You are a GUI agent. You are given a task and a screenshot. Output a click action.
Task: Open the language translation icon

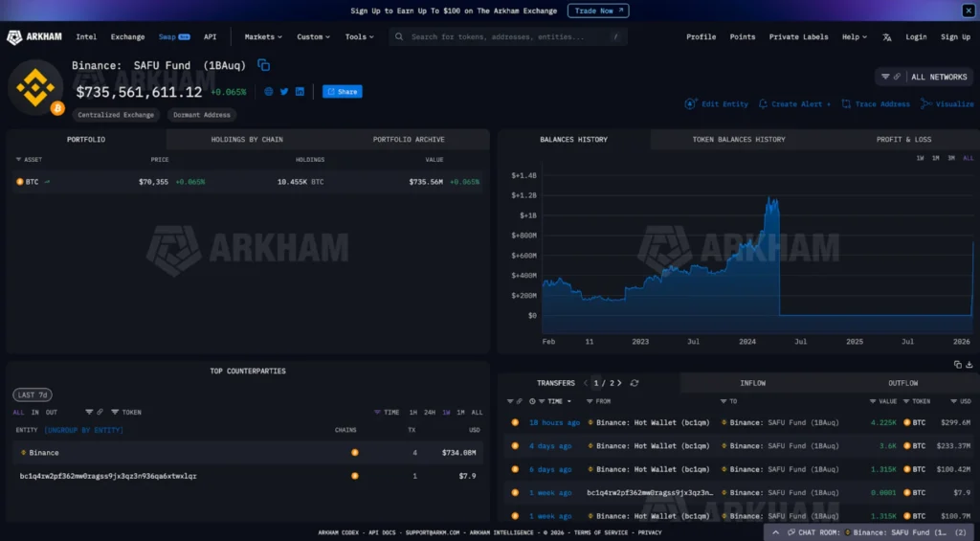pyautogui.click(x=887, y=37)
